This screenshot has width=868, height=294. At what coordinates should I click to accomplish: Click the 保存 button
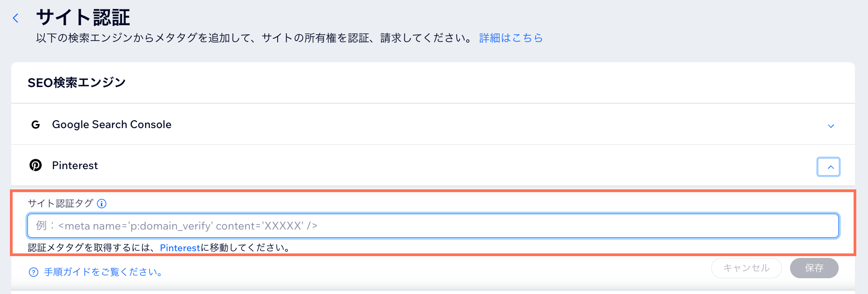[814, 268]
